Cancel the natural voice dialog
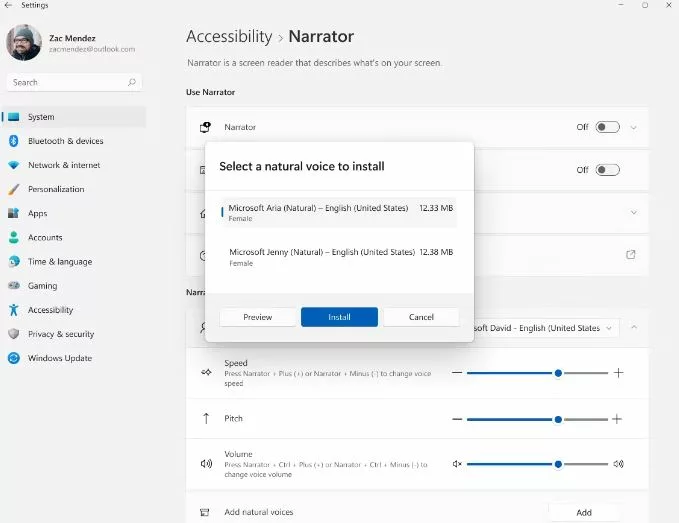 tap(421, 317)
